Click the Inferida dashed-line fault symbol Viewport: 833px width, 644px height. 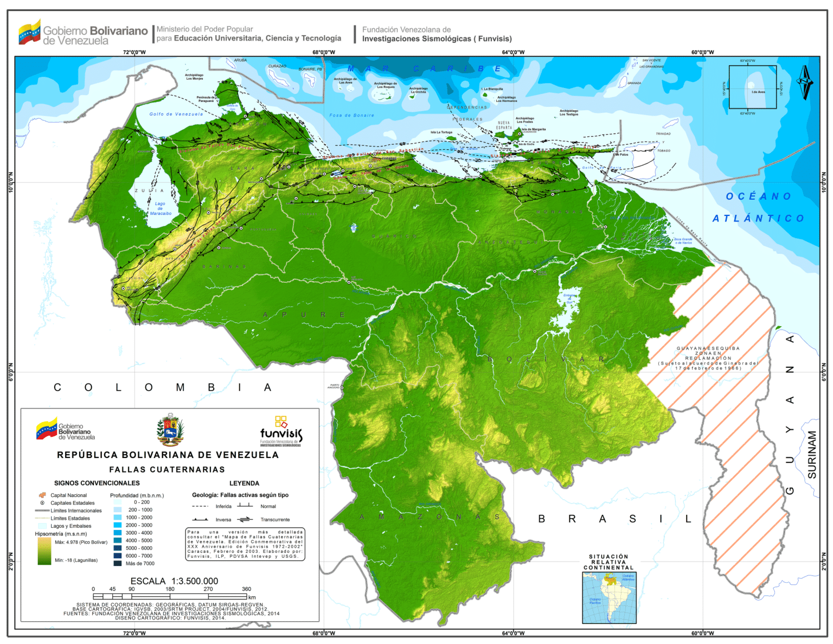tap(200, 506)
